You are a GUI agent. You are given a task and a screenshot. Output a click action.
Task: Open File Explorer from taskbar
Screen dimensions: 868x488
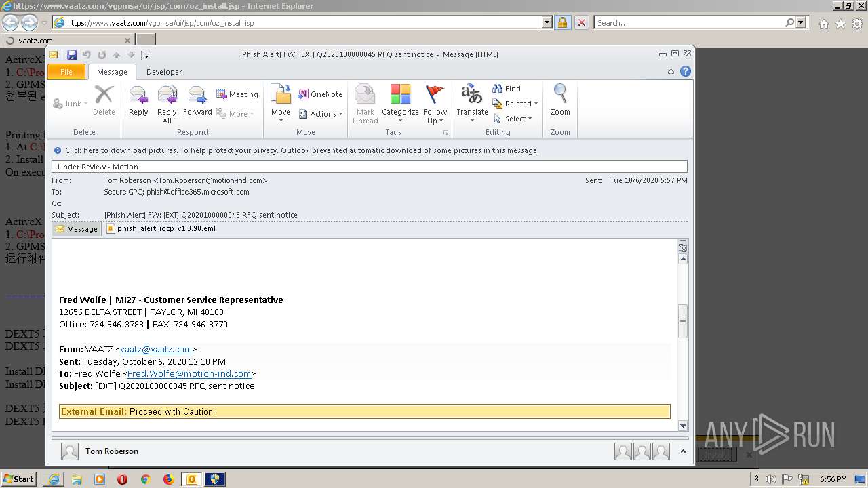point(77,479)
